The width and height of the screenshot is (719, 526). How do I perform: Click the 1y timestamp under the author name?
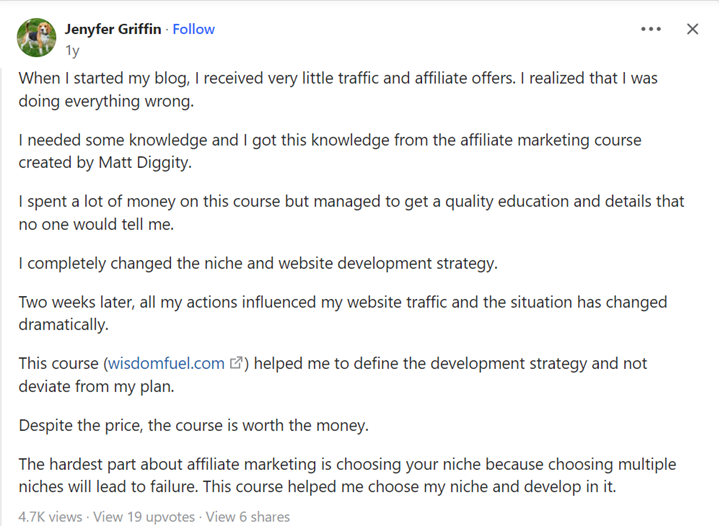pyautogui.click(x=72, y=50)
